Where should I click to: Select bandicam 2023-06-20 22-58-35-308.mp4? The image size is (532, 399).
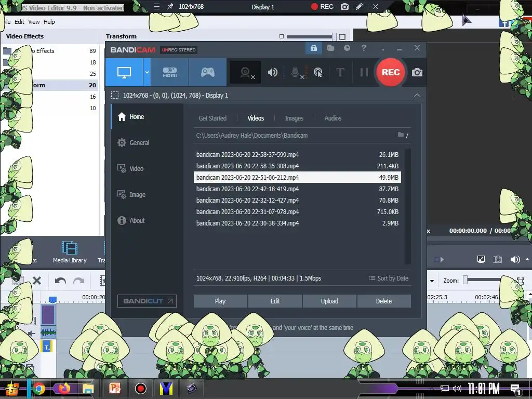(297, 166)
